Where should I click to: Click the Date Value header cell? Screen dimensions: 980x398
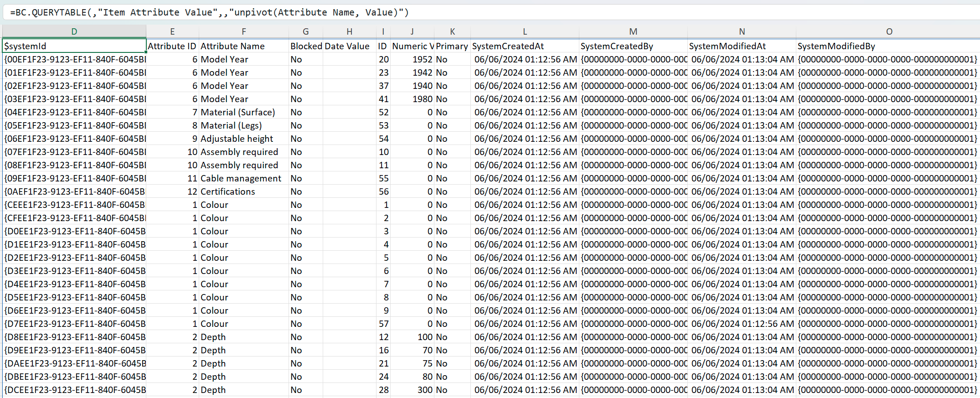tap(350, 46)
